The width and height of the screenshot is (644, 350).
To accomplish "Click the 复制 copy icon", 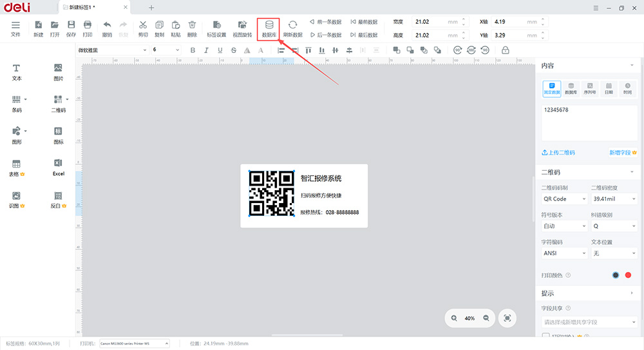I will [x=159, y=29].
